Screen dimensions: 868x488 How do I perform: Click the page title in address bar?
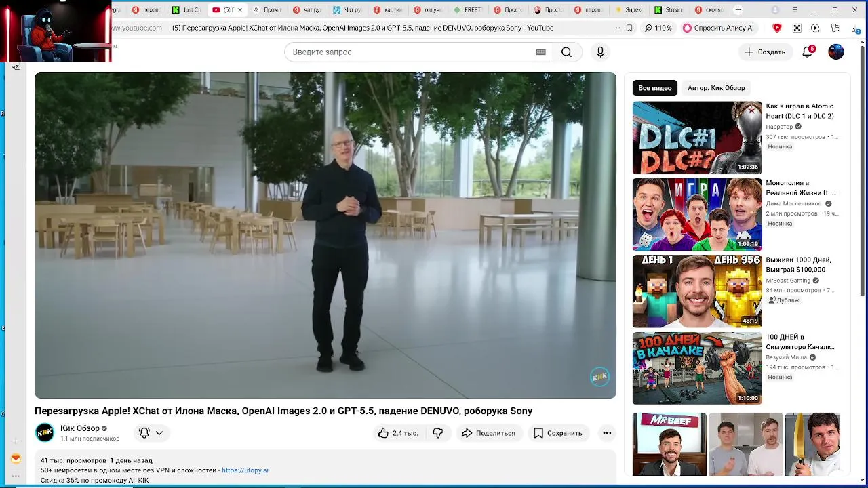363,28
